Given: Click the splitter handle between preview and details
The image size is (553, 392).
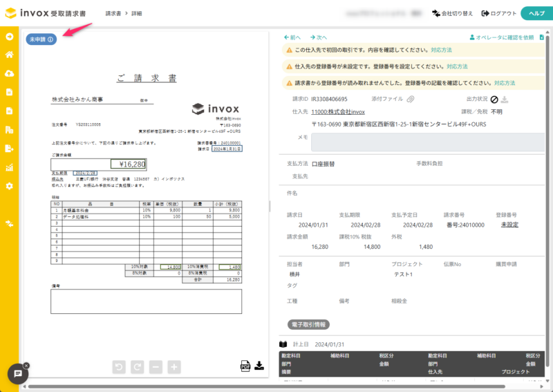Looking at the screenshot, I should click(270, 207).
